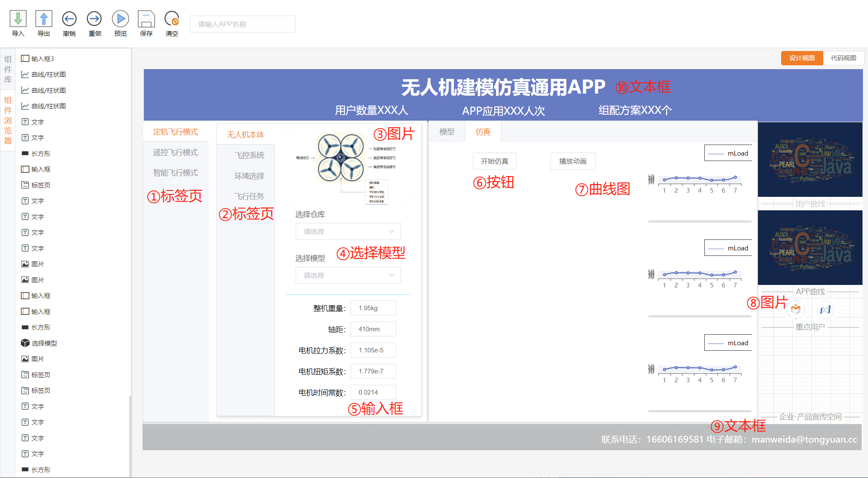Viewport: 868px width, 478px height.
Task: Click the 组配方案XXX个 text
Action: 635,110
